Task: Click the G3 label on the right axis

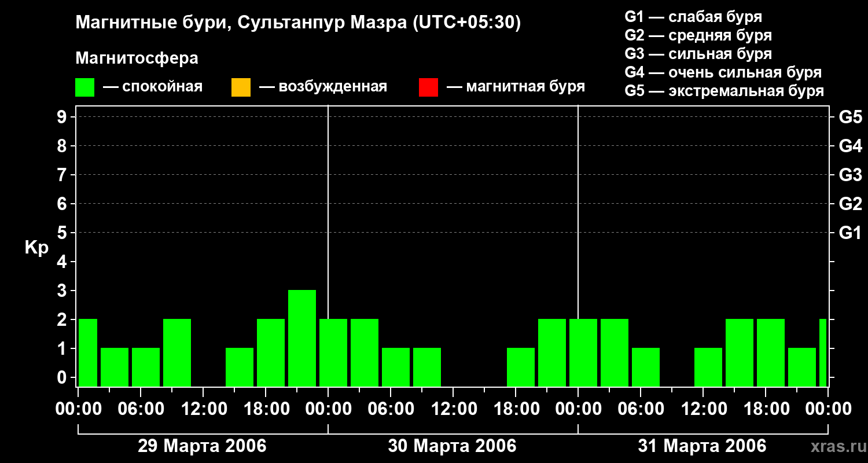Action: pos(850,175)
